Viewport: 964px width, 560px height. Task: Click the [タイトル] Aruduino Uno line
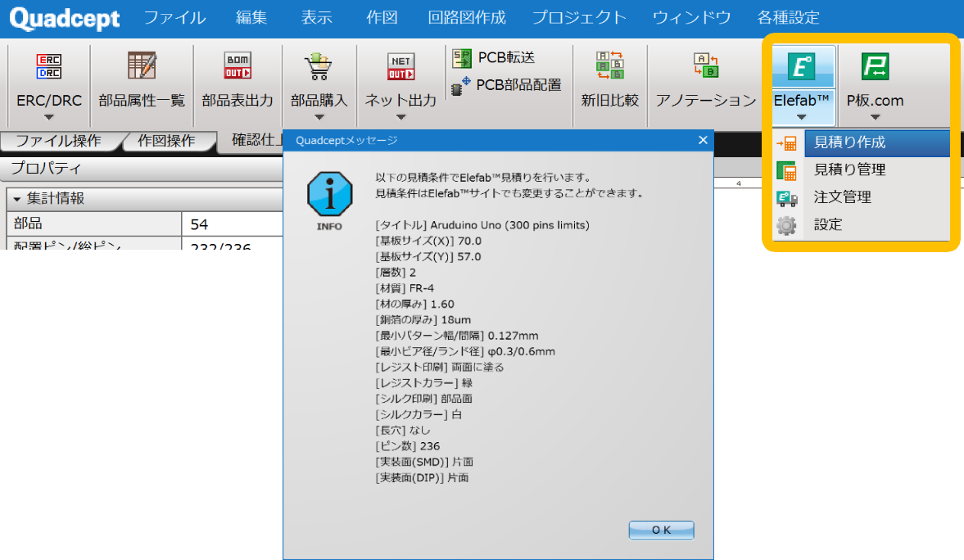(x=482, y=225)
